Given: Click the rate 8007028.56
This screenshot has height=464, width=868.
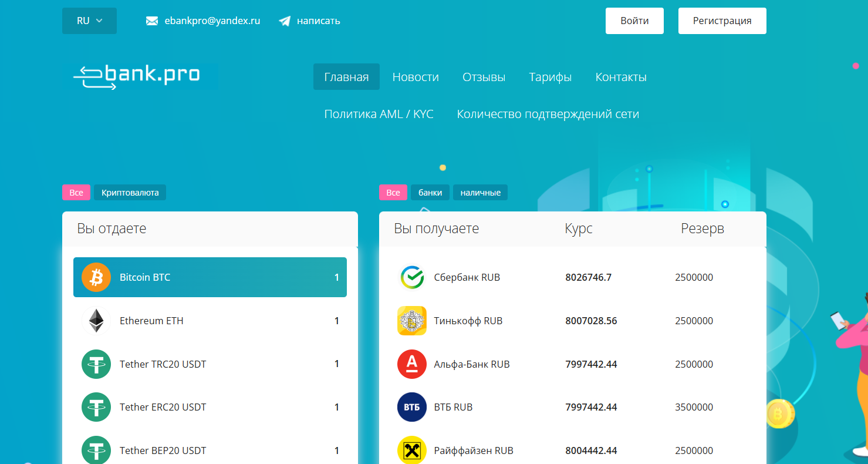Looking at the screenshot, I should tap(591, 321).
